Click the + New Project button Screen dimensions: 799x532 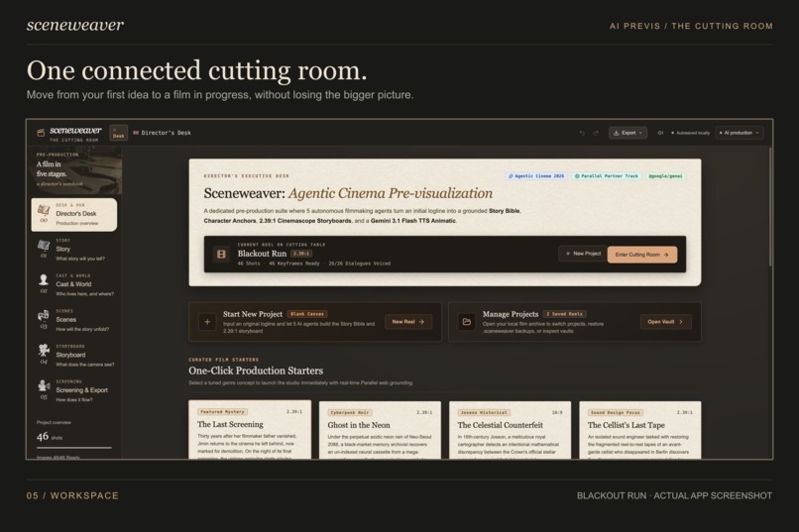(x=583, y=254)
